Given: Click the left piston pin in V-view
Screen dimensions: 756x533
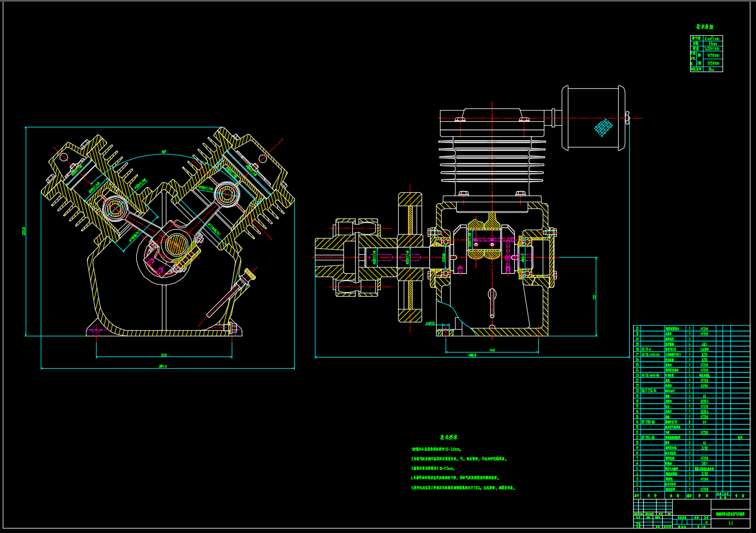Looking at the screenshot, I should click(116, 209).
